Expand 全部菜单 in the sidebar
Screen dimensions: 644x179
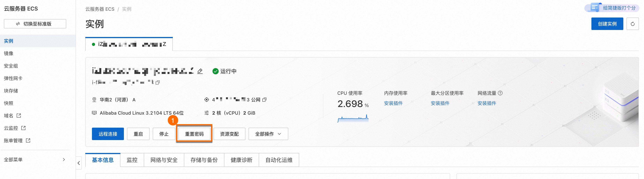coord(35,160)
